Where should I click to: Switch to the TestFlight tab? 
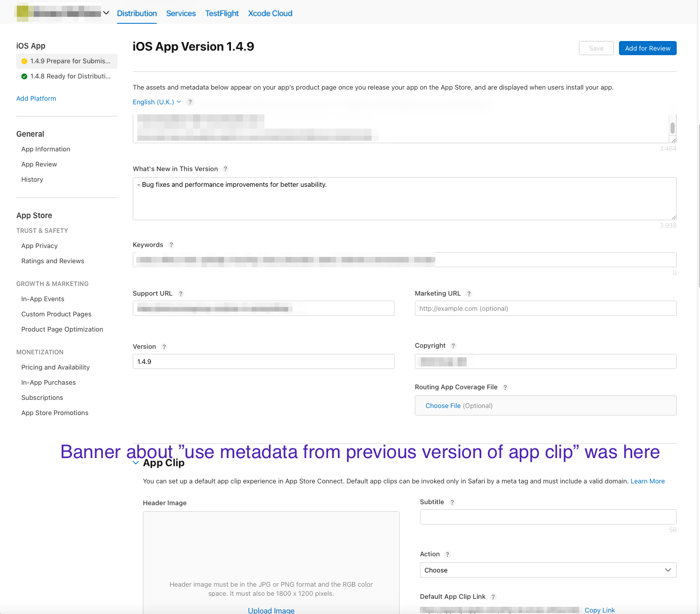coord(221,14)
